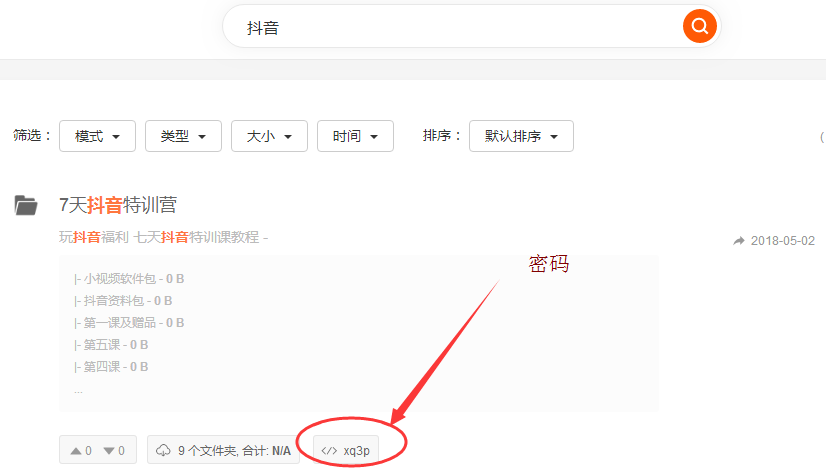This screenshot has height=472, width=826.
Task: Click the code brackets icon beside xq3p
Action: (329, 450)
